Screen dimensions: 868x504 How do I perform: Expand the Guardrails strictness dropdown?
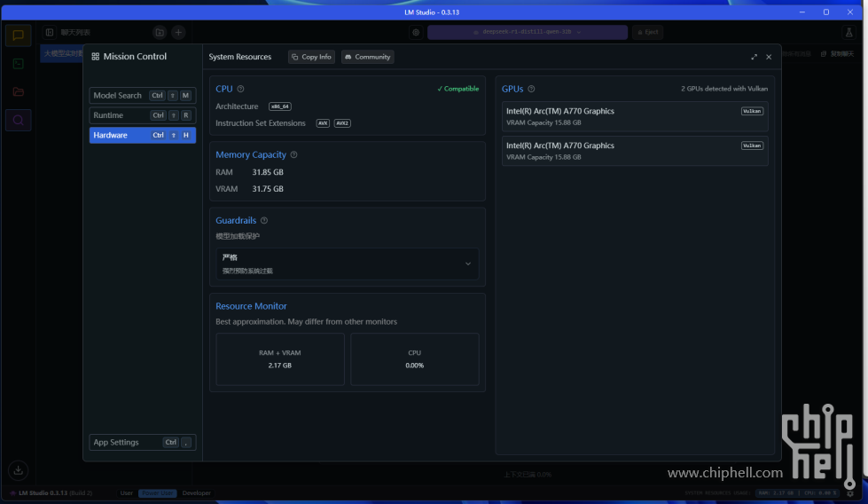[x=347, y=264]
